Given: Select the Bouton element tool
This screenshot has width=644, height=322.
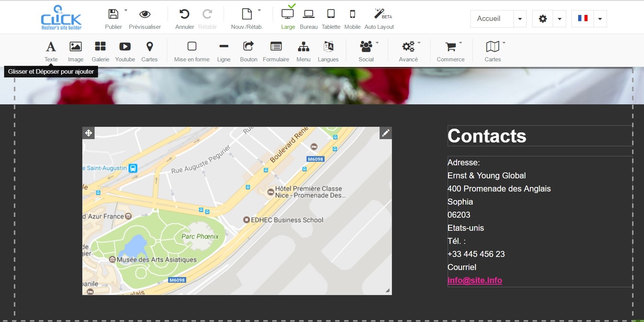Looking at the screenshot, I should (x=249, y=51).
